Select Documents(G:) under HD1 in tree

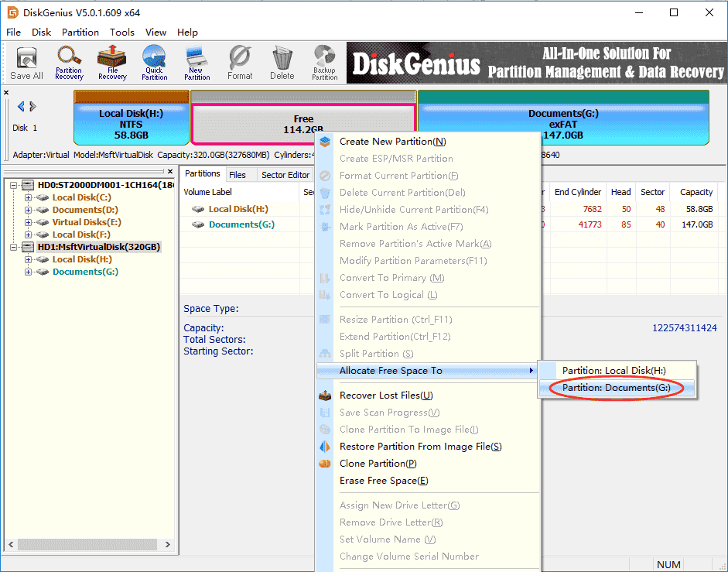[85, 272]
